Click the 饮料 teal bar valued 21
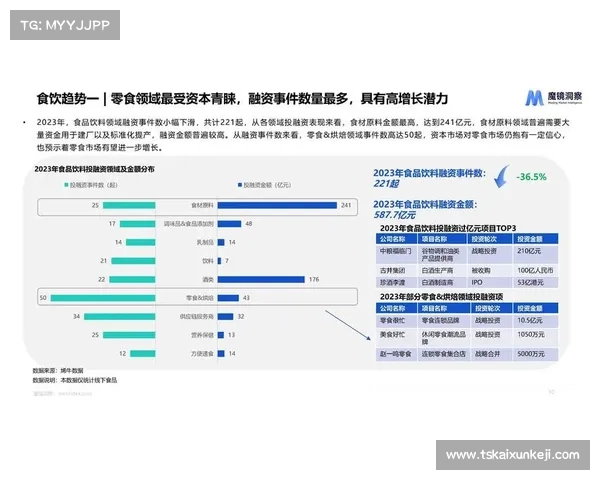 click(x=133, y=261)
